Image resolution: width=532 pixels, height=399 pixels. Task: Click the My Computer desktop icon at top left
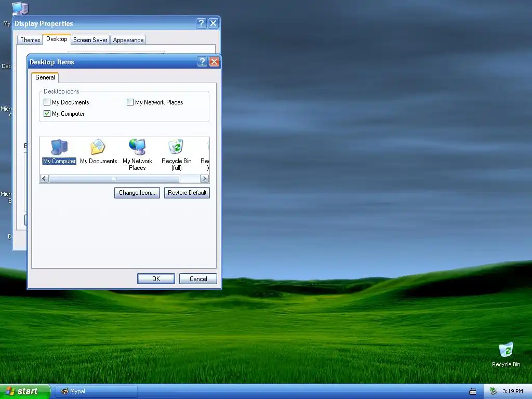20,8
